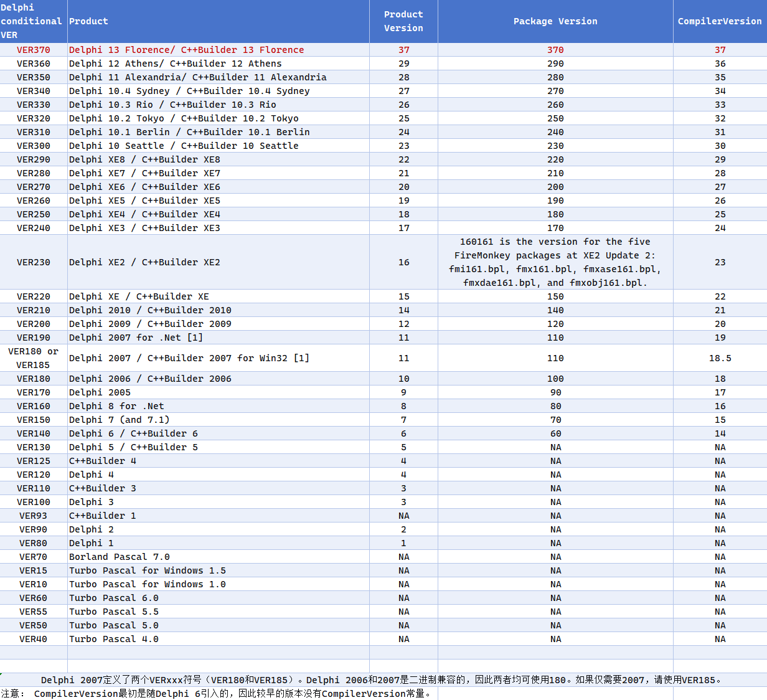Image resolution: width=767 pixels, height=700 pixels.
Task: Click 'Delphi 2006 / C++Builder 2006' cell
Action: click(x=219, y=379)
